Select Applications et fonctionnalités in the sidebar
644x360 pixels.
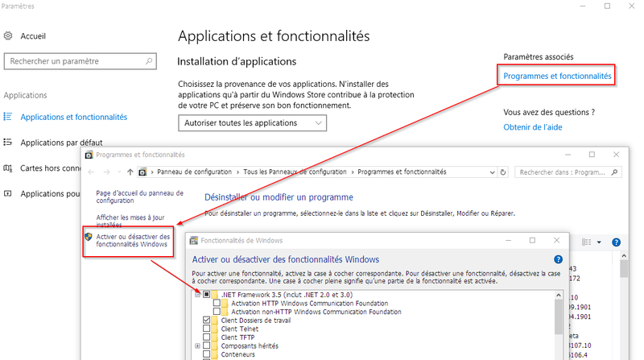73,117
